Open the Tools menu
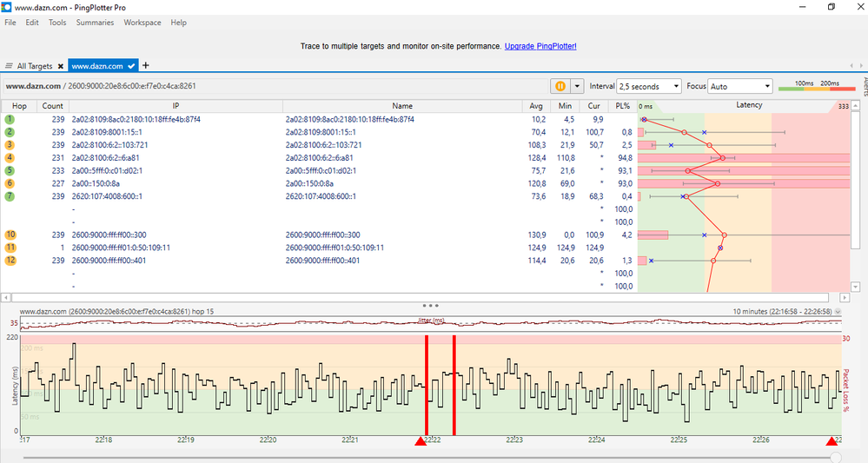Screen dimensions: 868x463 (x=57, y=23)
